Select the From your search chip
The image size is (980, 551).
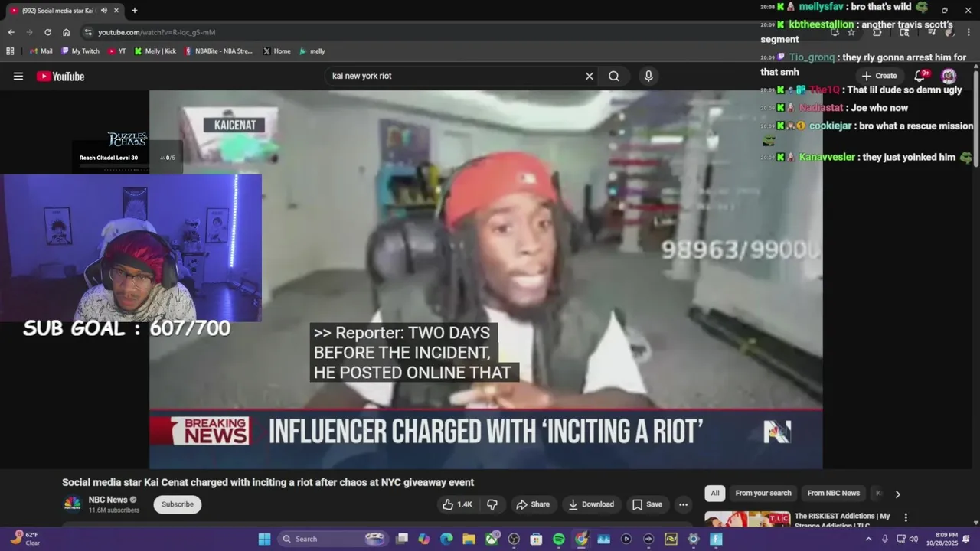[x=763, y=493]
